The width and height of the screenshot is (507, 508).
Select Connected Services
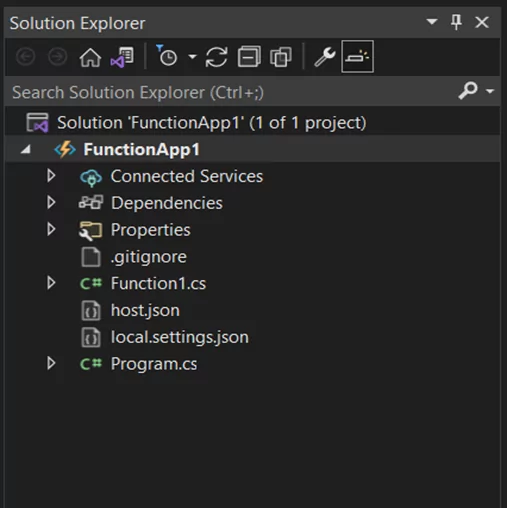[x=187, y=176]
